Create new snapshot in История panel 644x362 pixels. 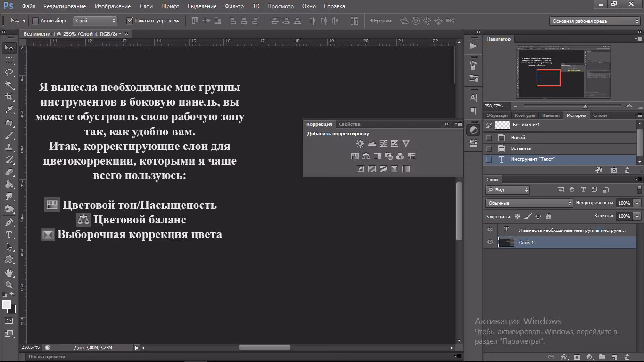(614, 170)
